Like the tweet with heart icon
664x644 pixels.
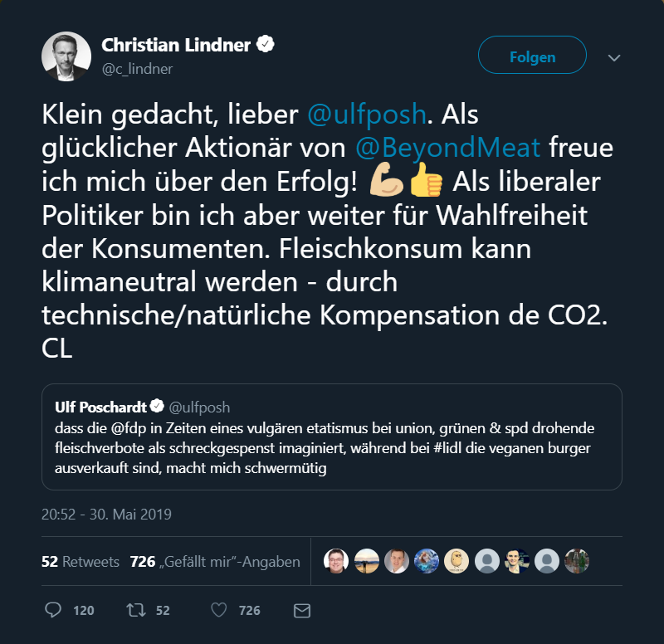pos(219,610)
